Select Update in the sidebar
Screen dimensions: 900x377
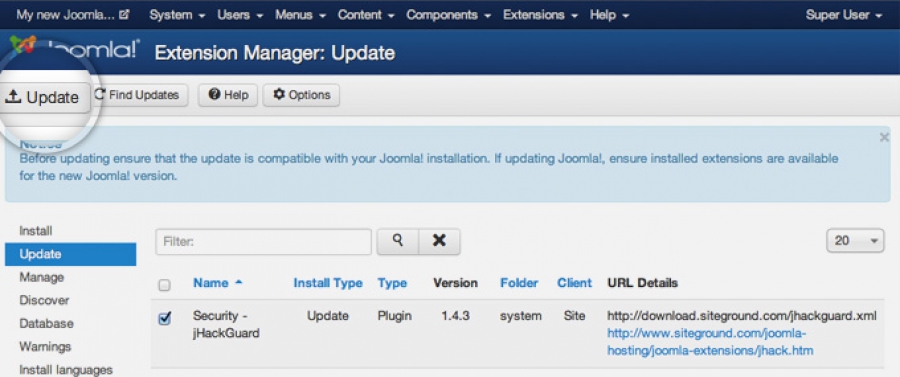[x=70, y=254]
